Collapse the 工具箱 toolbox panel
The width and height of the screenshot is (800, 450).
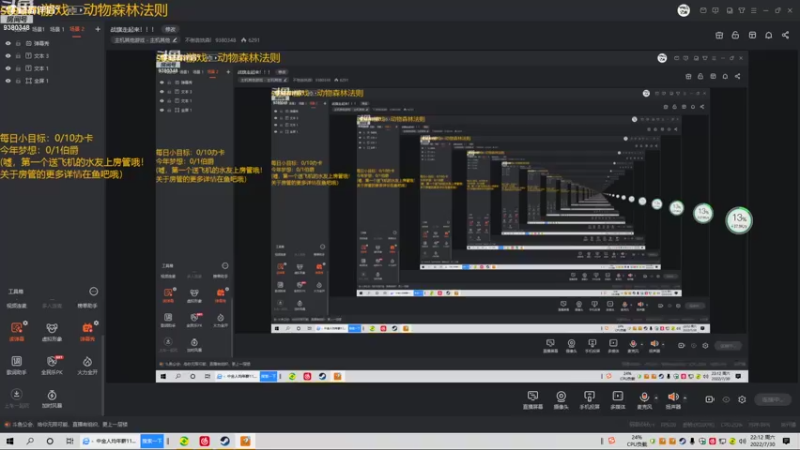click(x=93, y=291)
